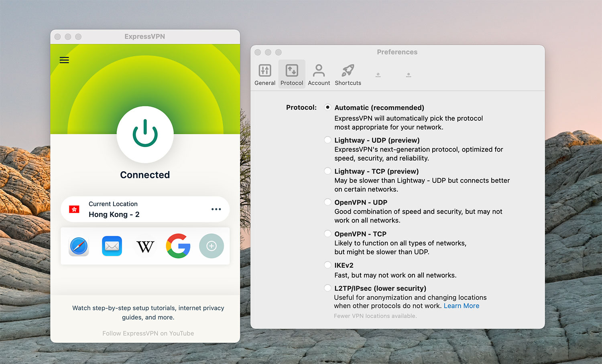Viewport: 602px width, 364px height.
Task: Choose Lightway - TCP (preview) protocol
Action: point(328,171)
